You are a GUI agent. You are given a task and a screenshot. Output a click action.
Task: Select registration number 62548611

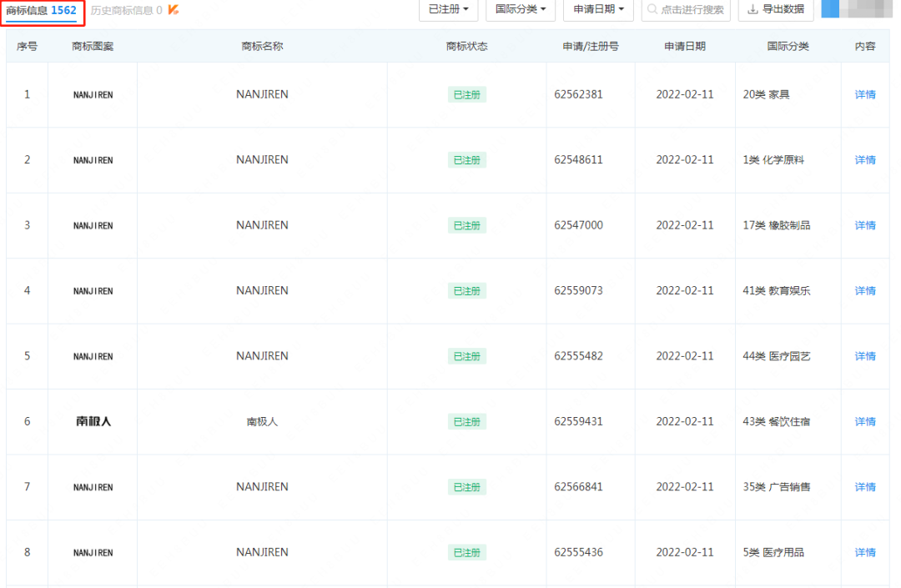tap(579, 160)
